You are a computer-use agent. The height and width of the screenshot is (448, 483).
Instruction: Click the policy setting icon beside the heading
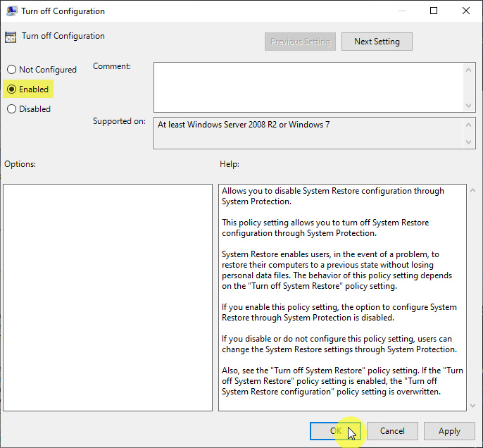pyautogui.click(x=11, y=37)
